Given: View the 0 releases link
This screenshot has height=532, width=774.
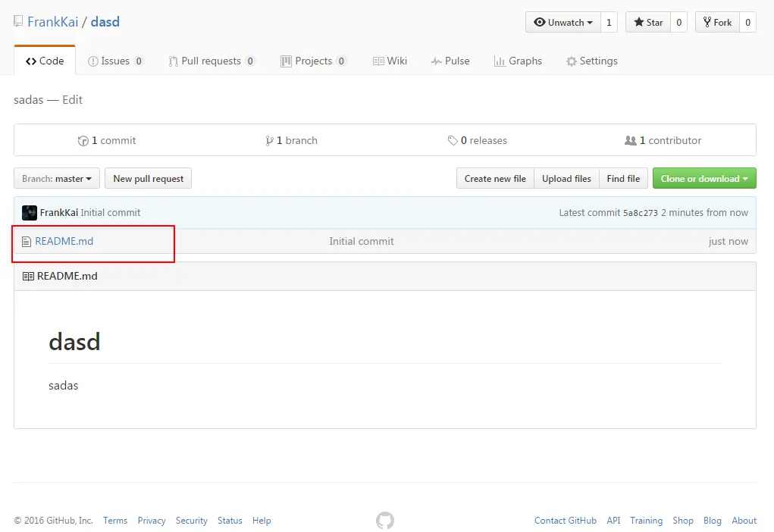Looking at the screenshot, I should click(x=478, y=140).
